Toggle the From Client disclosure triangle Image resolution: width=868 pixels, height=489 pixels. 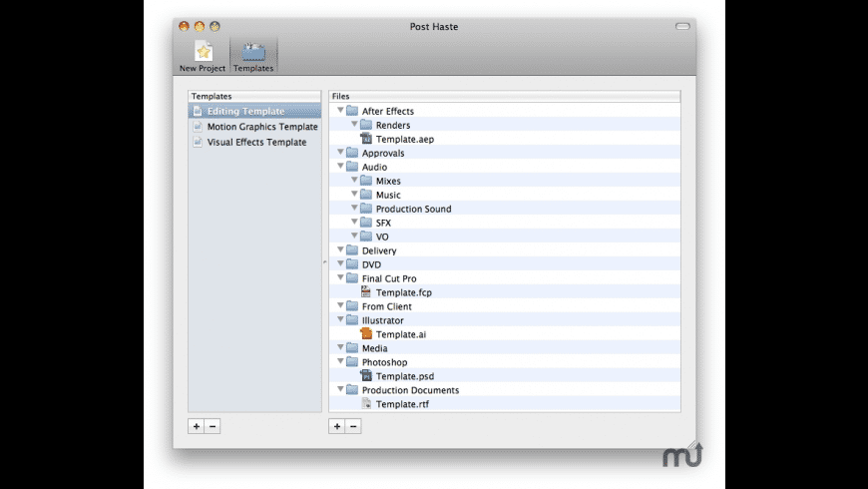[340, 305]
